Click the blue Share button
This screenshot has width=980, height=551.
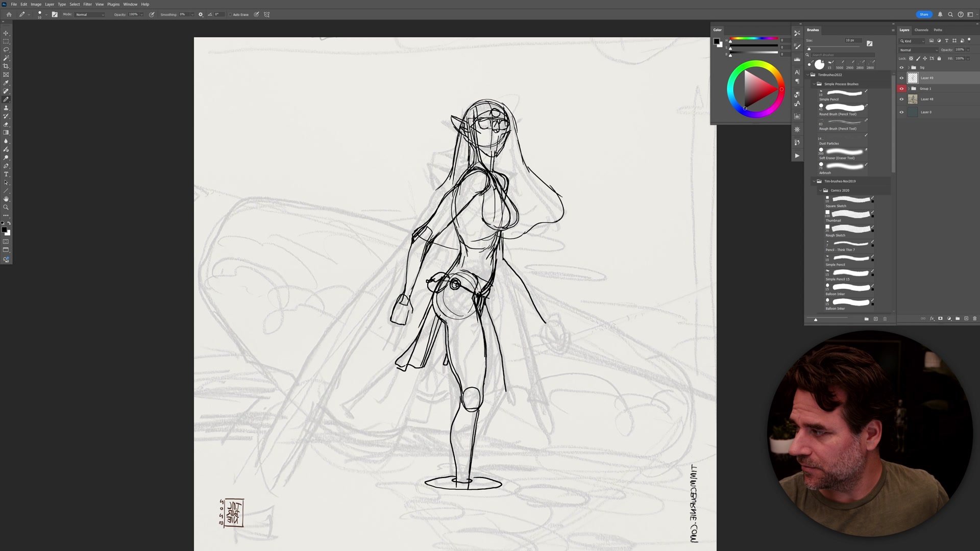[x=923, y=14]
